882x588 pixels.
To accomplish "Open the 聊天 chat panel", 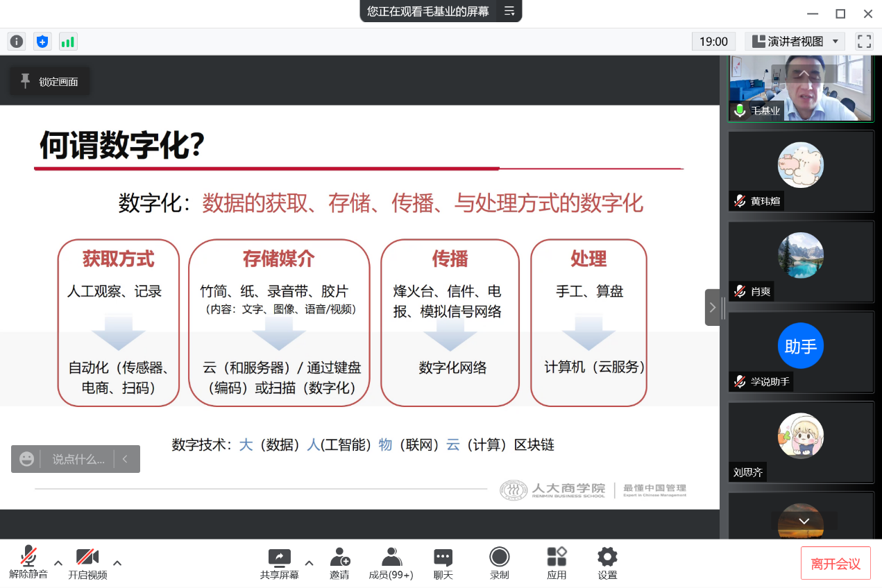I will pyautogui.click(x=442, y=562).
